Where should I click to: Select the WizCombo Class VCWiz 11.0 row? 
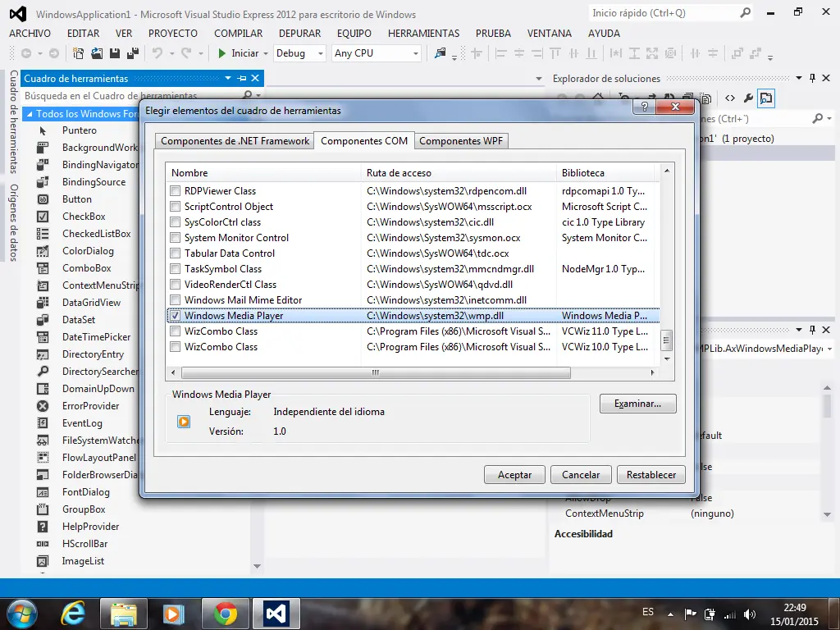(413, 331)
